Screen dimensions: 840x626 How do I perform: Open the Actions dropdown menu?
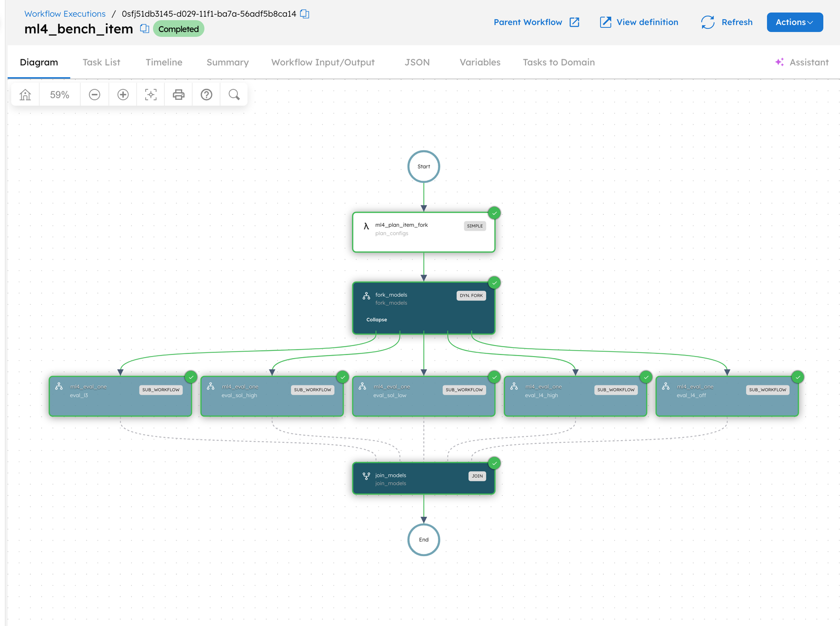click(795, 22)
